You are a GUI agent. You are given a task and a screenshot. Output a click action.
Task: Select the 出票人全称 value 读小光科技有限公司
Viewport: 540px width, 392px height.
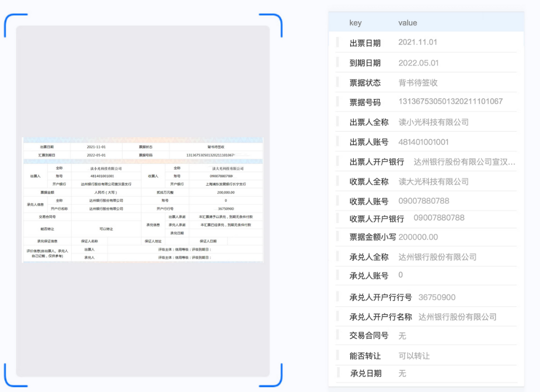coord(433,122)
